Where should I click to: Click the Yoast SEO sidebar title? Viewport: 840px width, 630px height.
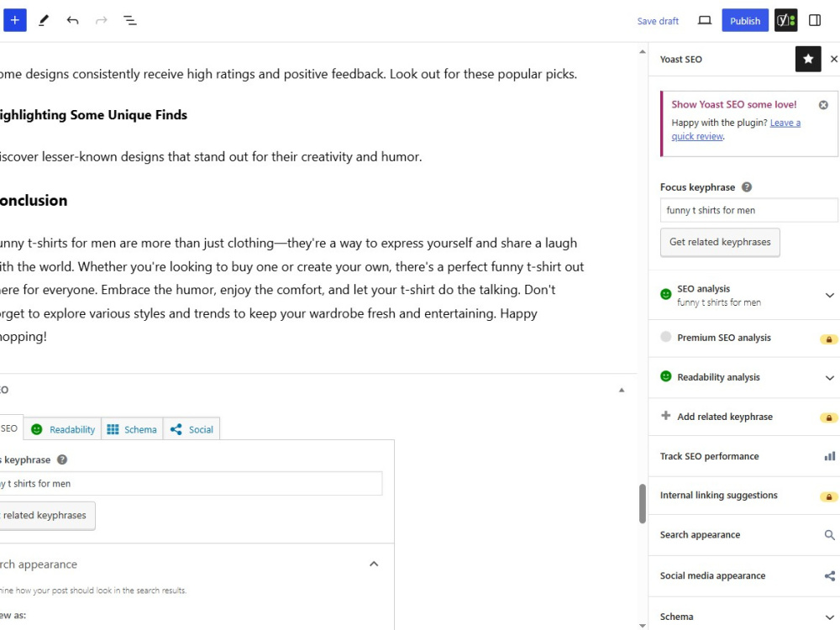(680, 60)
